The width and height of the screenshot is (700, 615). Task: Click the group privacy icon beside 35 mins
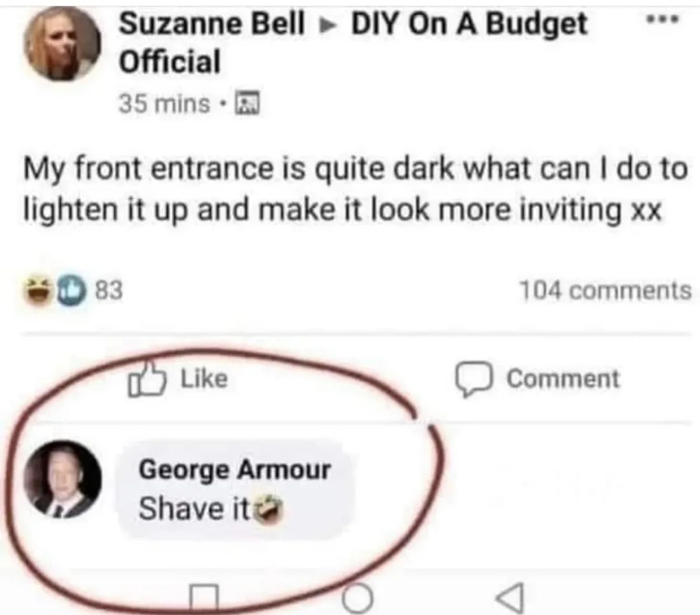pyautogui.click(x=248, y=104)
